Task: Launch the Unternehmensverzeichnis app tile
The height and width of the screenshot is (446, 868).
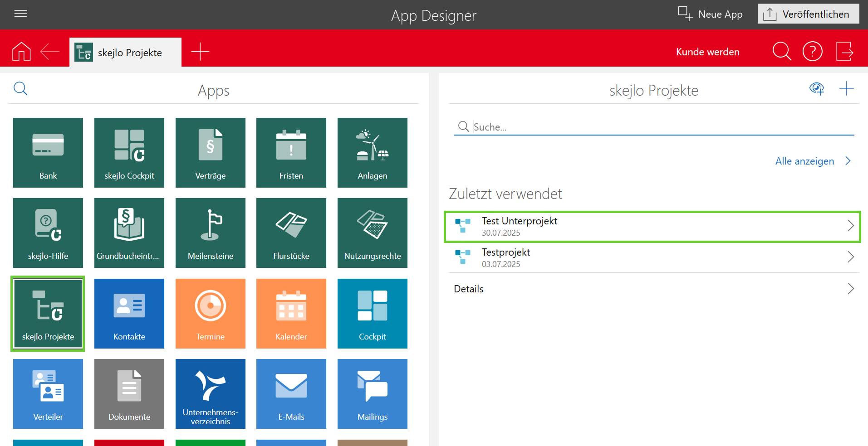Action: 210,393
